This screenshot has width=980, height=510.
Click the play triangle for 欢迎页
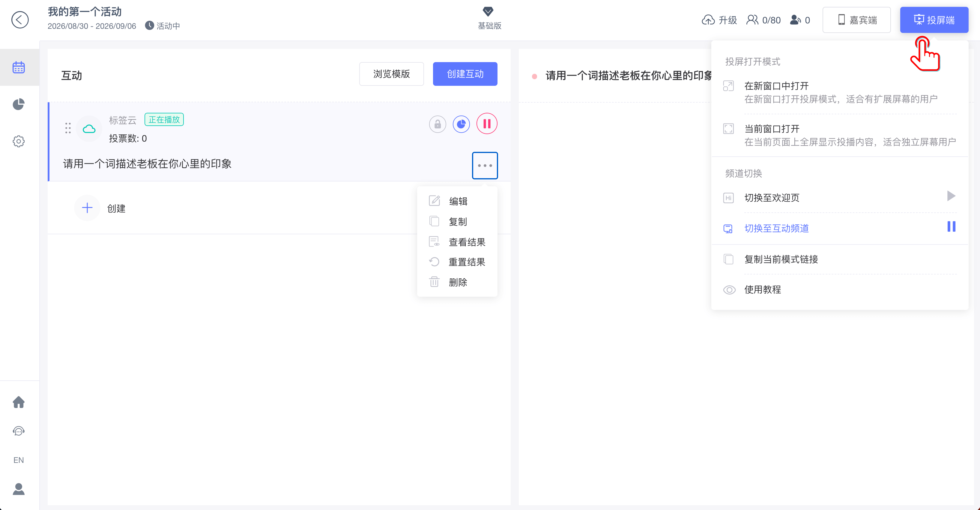[x=951, y=196]
